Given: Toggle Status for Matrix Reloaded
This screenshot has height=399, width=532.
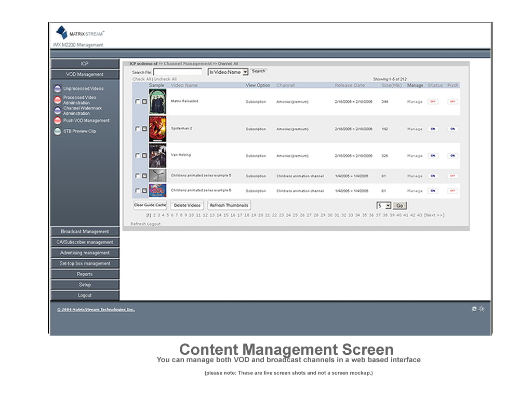Looking at the screenshot, I should coord(433,101).
